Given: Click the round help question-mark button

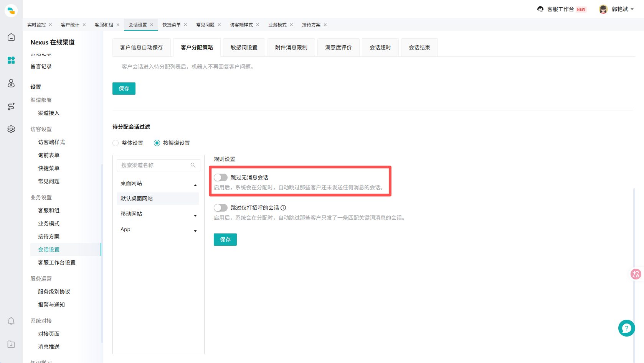Looking at the screenshot, I should pos(626,328).
